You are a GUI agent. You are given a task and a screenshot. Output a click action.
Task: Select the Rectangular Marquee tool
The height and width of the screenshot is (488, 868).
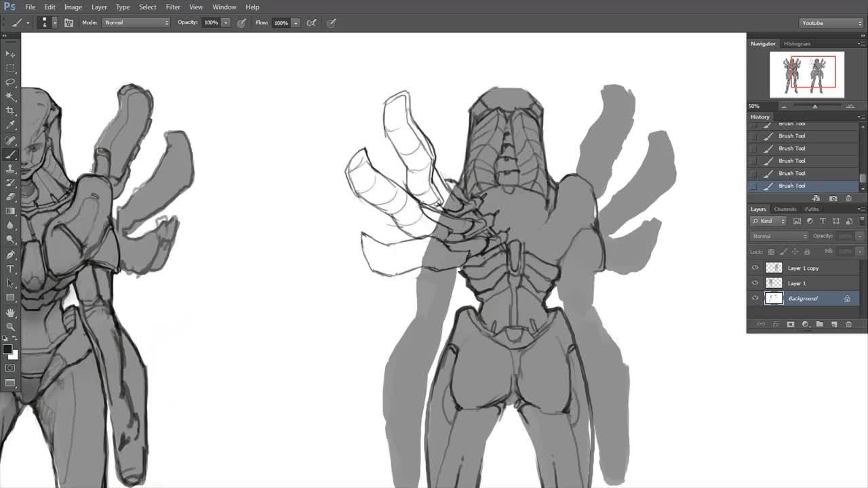pos(10,68)
